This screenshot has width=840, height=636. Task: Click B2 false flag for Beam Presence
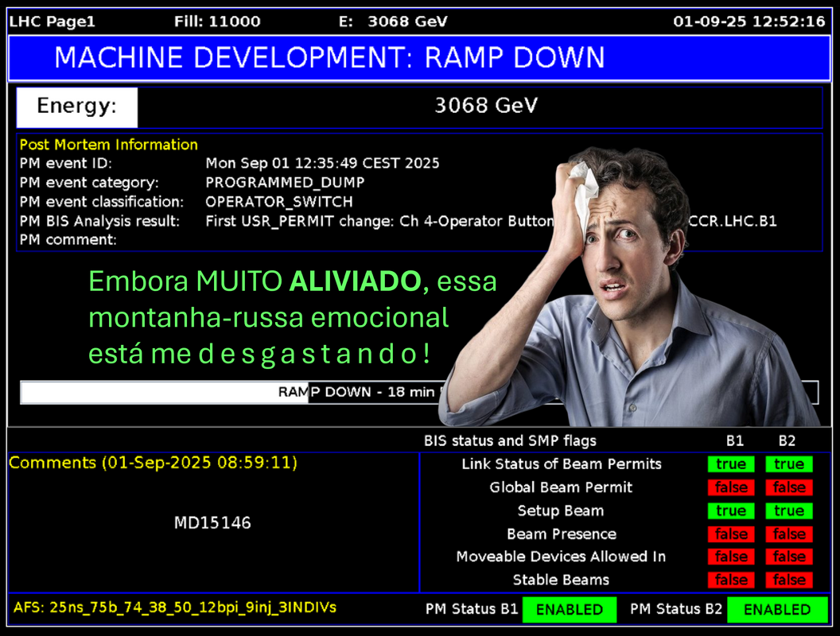pyautogui.click(x=789, y=534)
